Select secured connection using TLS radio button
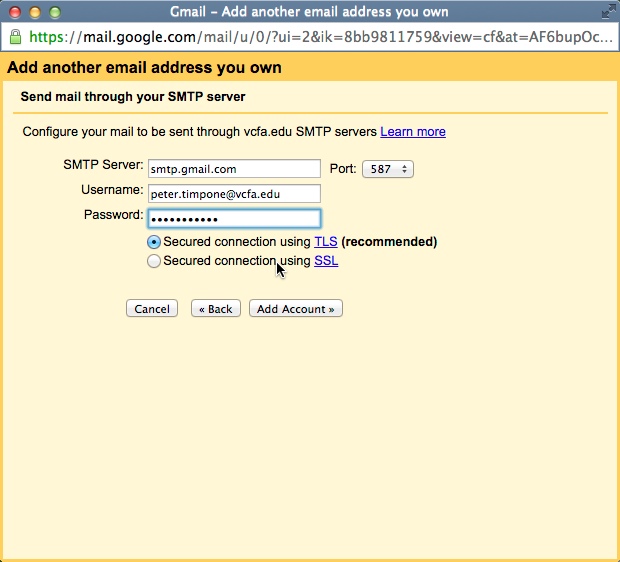 (154, 242)
